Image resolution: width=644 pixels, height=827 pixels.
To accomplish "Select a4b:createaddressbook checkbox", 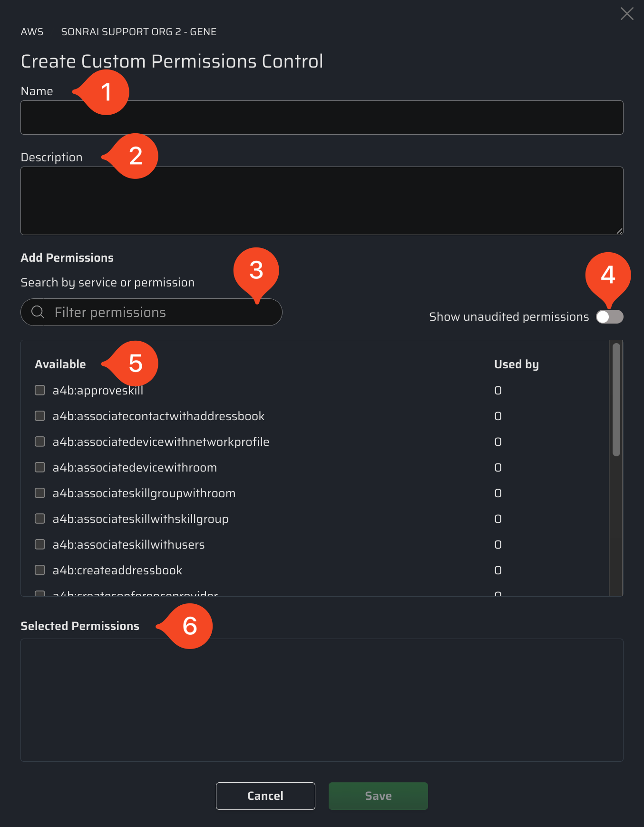I will (x=40, y=570).
